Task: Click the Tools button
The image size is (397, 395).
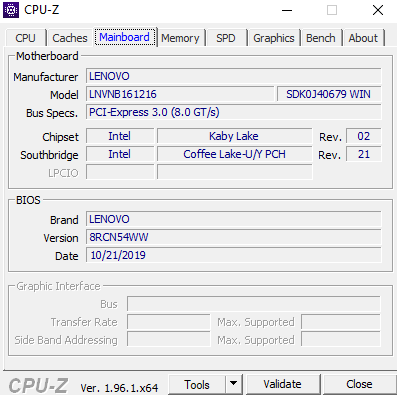Action: (197, 384)
